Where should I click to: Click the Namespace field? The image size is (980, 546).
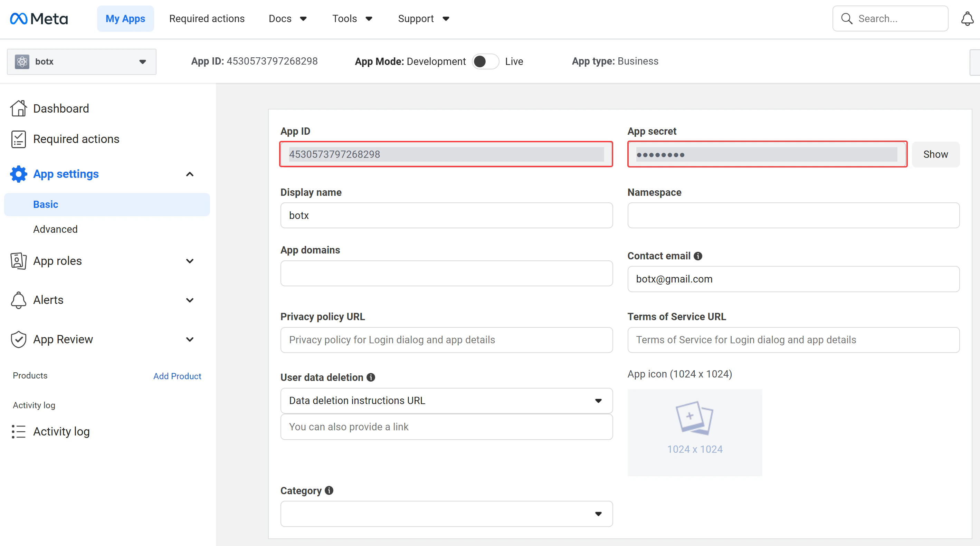pos(793,215)
